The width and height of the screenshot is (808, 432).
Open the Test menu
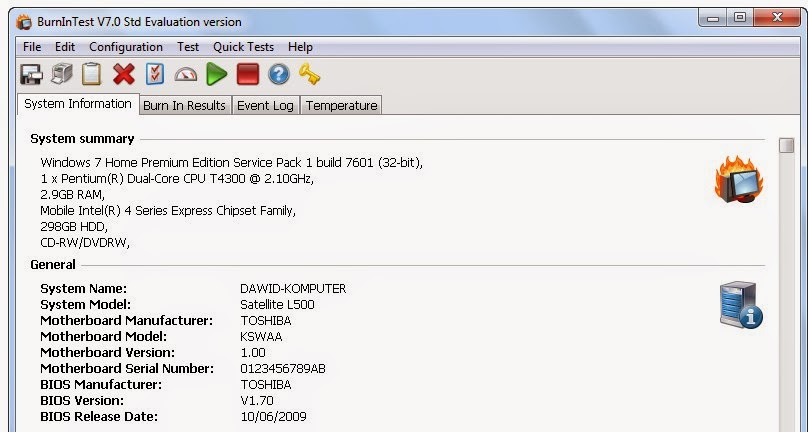[x=188, y=47]
